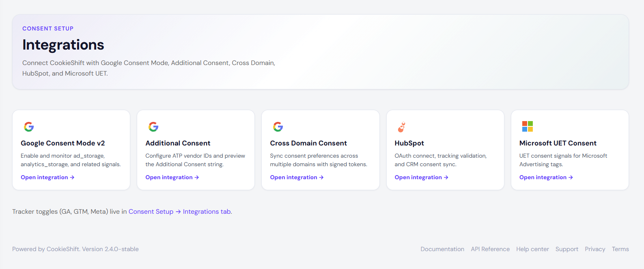644x269 pixels.
Task: Open integration for HubSpot
Action: click(421, 178)
